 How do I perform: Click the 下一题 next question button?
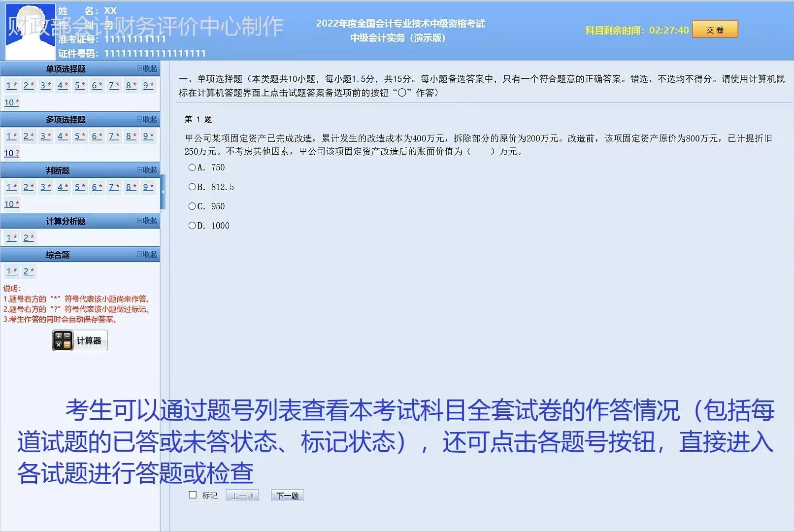point(287,495)
